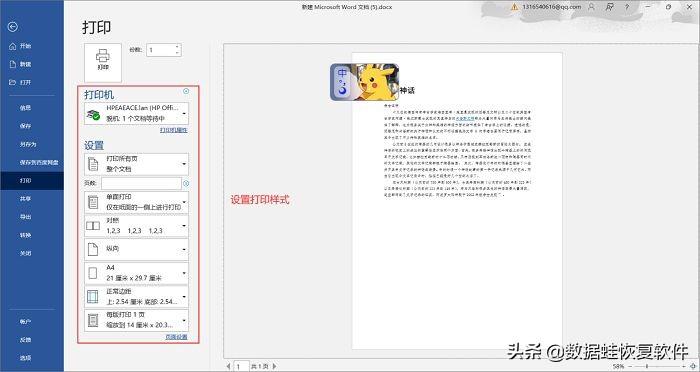Select the Print (打印) sidebar tab
This screenshot has height=372, width=700.
pos(32,181)
